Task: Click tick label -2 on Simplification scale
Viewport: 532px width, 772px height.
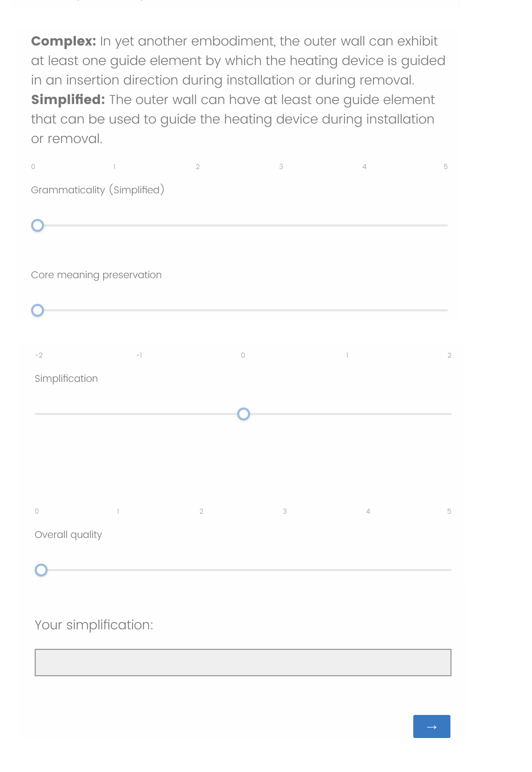Action: pyautogui.click(x=39, y=355)
